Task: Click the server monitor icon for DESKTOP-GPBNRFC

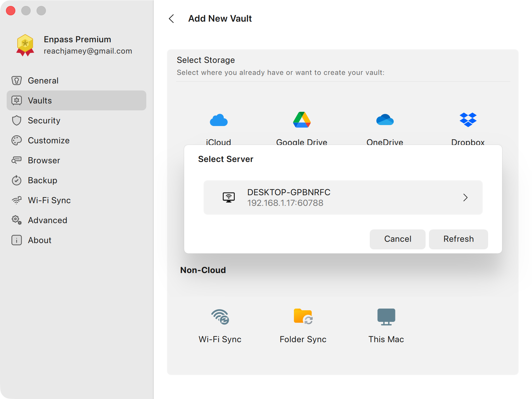Action: click(x=229, y=198)
